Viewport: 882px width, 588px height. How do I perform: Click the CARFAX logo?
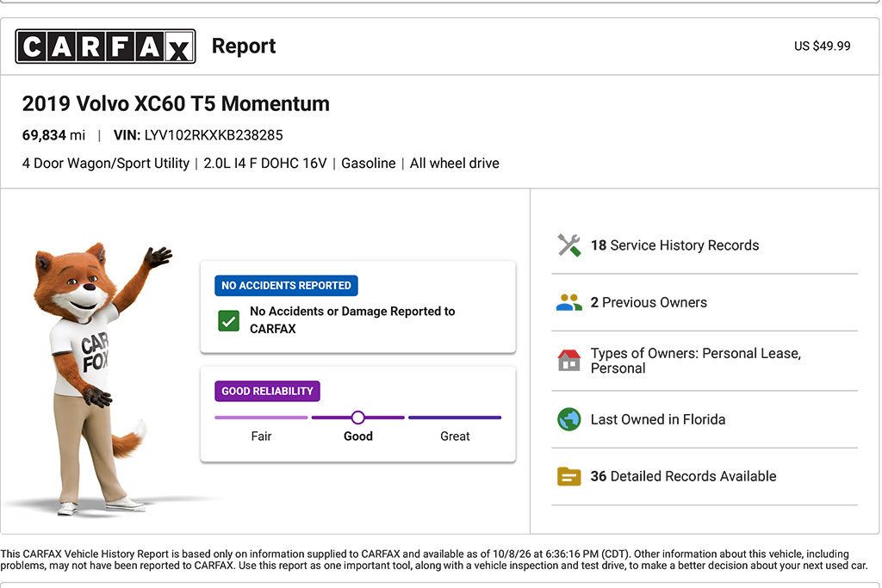(x=105, y=46)
